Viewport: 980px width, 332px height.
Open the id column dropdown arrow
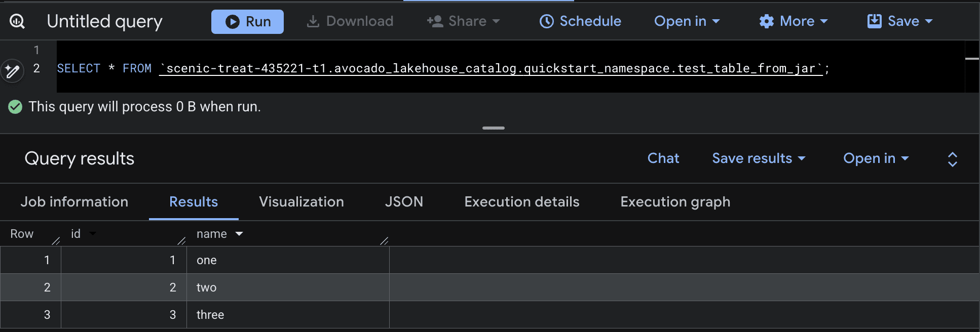point(93,234)
